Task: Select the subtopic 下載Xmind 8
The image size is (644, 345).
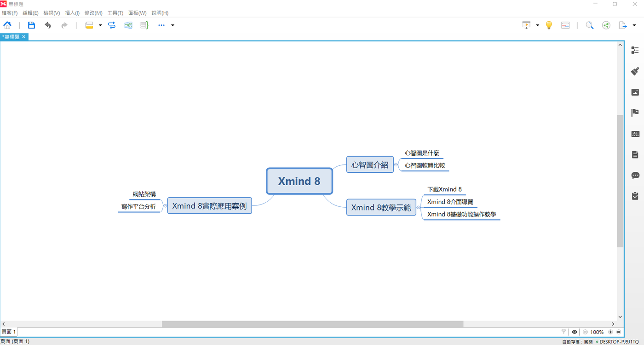Action: point(444,189)
